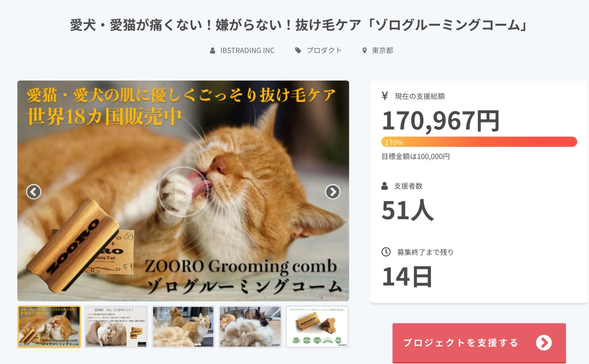589x364 pixels.
Task: Select the thumbnail with two cats and fur
Action: 183,327
